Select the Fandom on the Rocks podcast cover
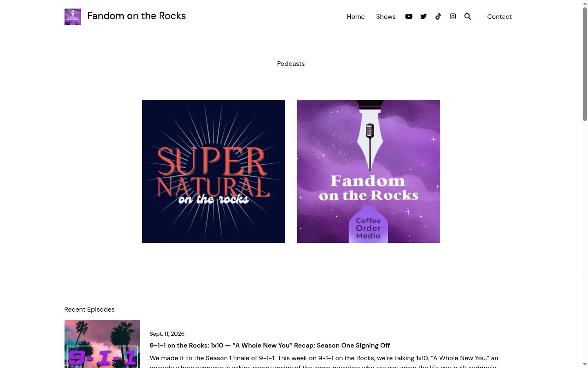Screen dimensions: 588x368 pyautogui.click(x=369, y=171)
